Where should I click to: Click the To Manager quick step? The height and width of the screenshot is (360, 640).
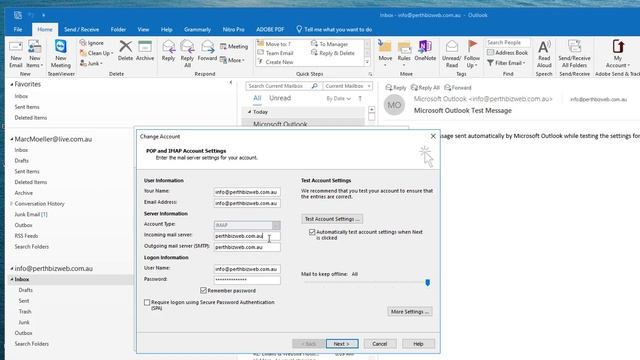pyautogui.click(x=330, y=44)
